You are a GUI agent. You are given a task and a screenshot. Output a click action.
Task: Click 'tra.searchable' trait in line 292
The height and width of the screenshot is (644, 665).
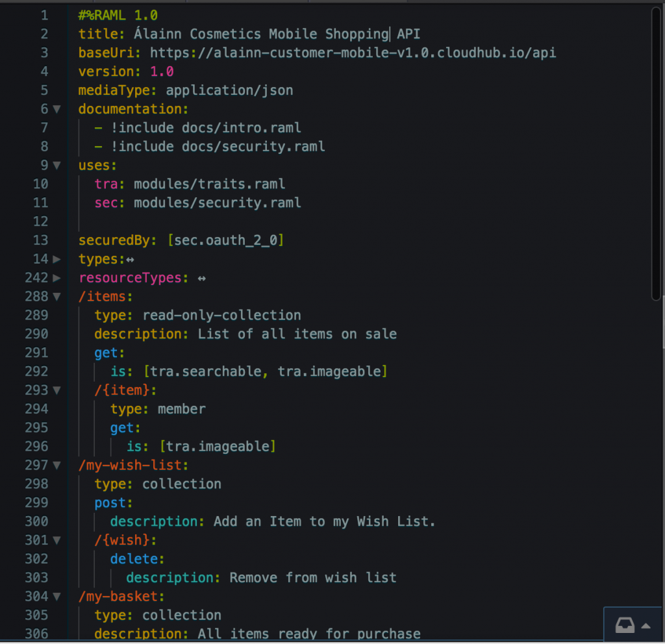206,372
